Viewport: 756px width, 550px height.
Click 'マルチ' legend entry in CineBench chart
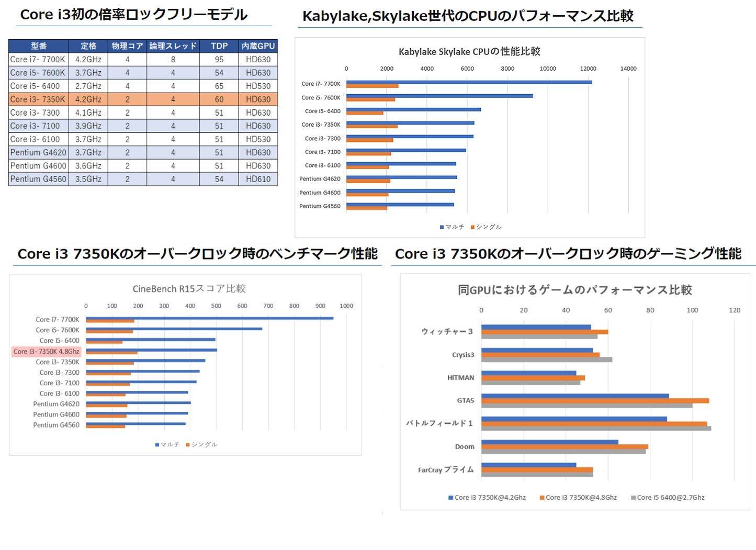pos(167,444)
